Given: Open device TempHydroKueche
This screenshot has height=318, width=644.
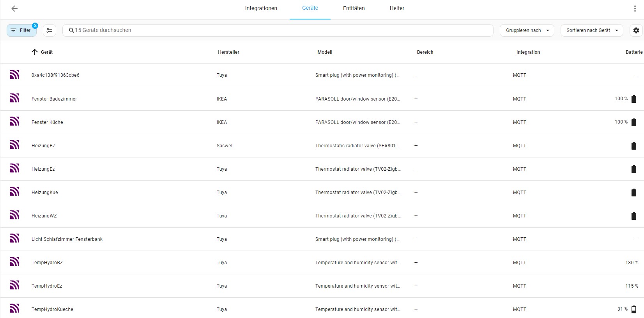Looking at the screenshot, I should click(x=52, y=309).
